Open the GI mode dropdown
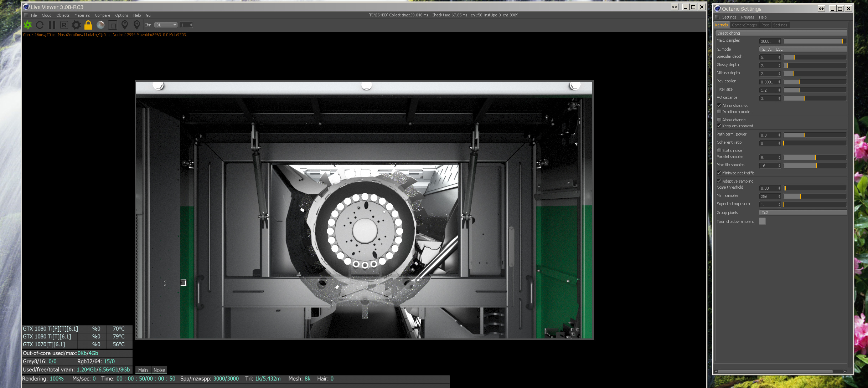 (803, 49)
